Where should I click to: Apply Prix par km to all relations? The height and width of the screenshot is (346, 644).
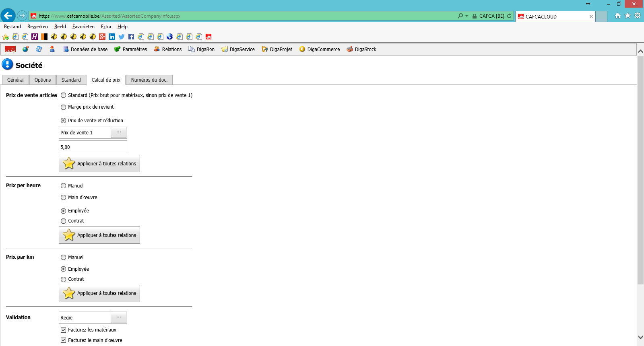(99, 293)
